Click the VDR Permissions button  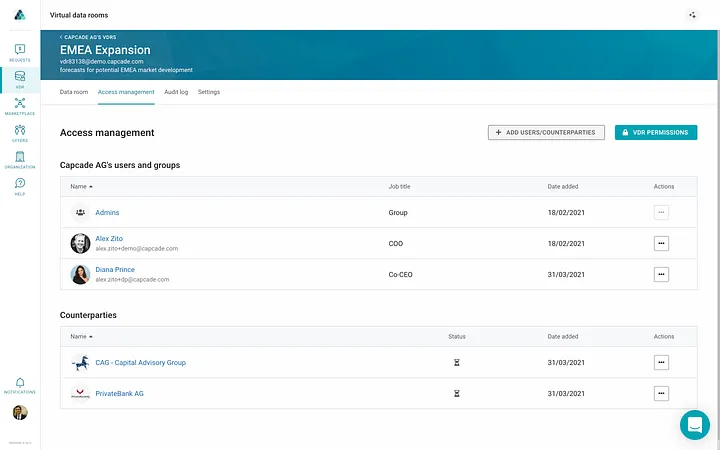click(656, 132)
